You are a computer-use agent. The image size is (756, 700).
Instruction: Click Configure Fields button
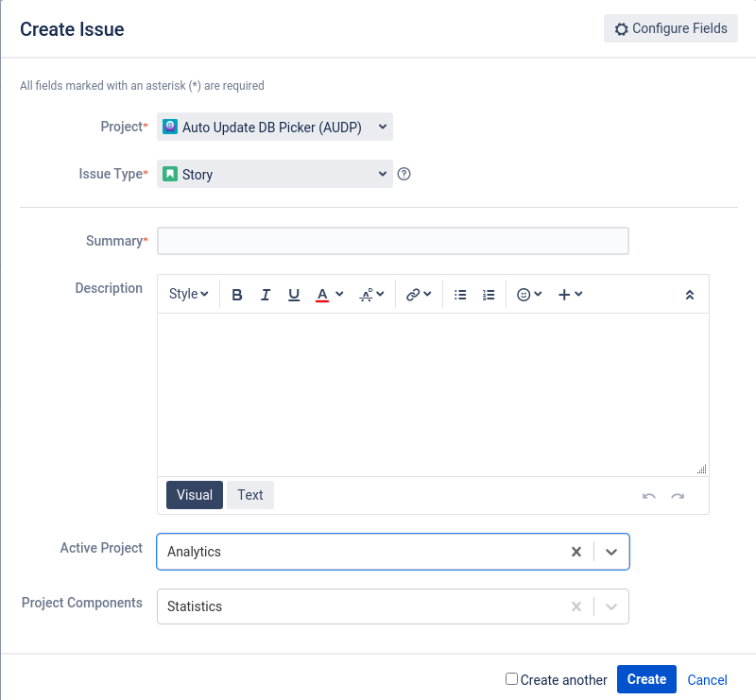671,28
